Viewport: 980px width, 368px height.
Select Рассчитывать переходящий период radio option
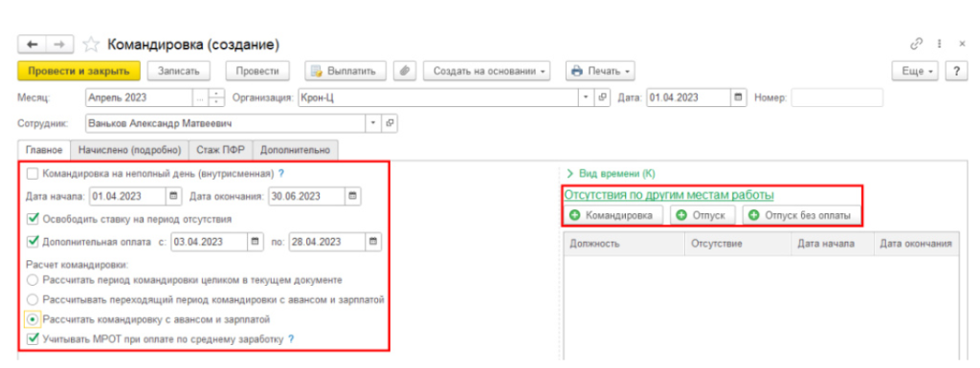click(33, 300)
